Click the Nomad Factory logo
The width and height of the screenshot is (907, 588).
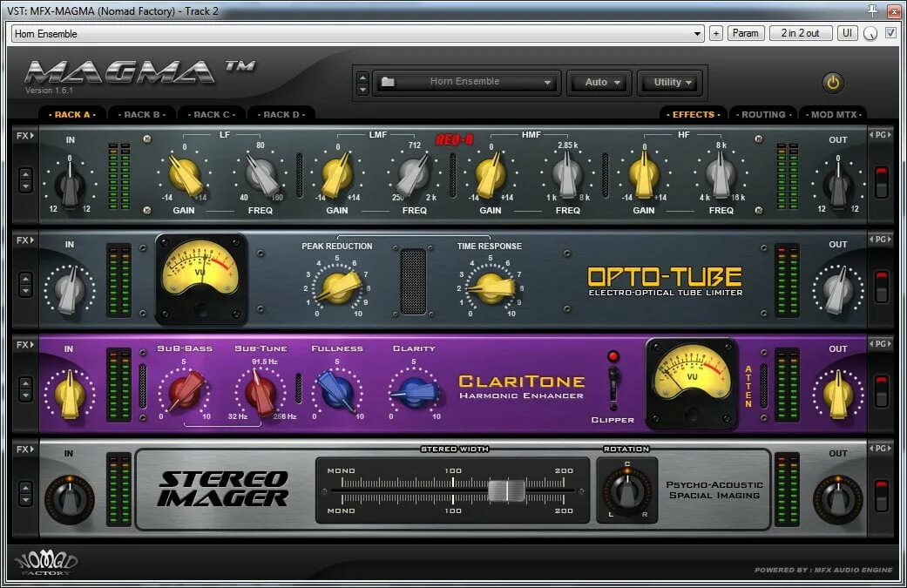(46, 563)
